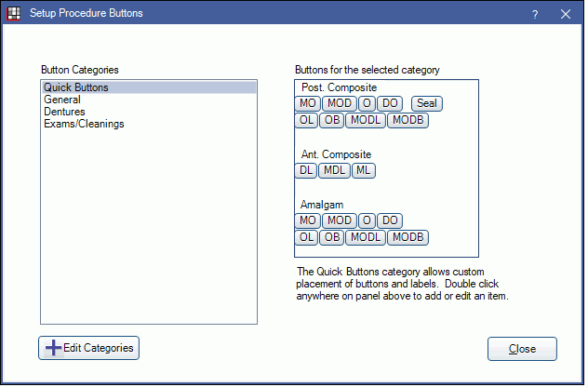Click DO under Post. Composite
This screenshot has height=387, width=588.
tap(390, 103)
